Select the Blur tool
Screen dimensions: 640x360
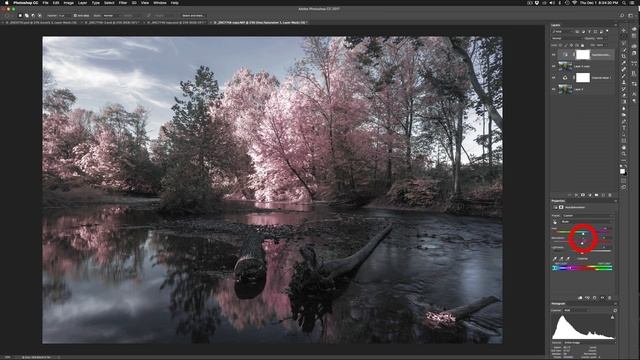click(x=624, y=108)
